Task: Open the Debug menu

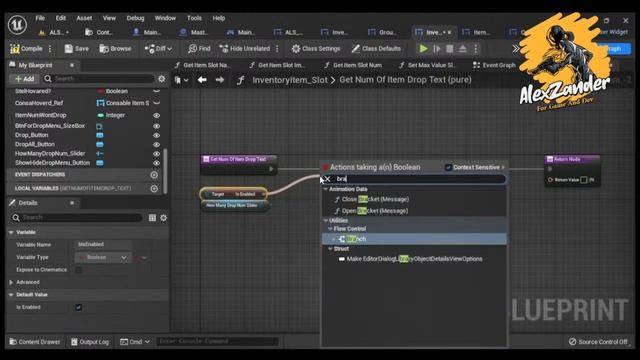Action: (x=135, y=18)
